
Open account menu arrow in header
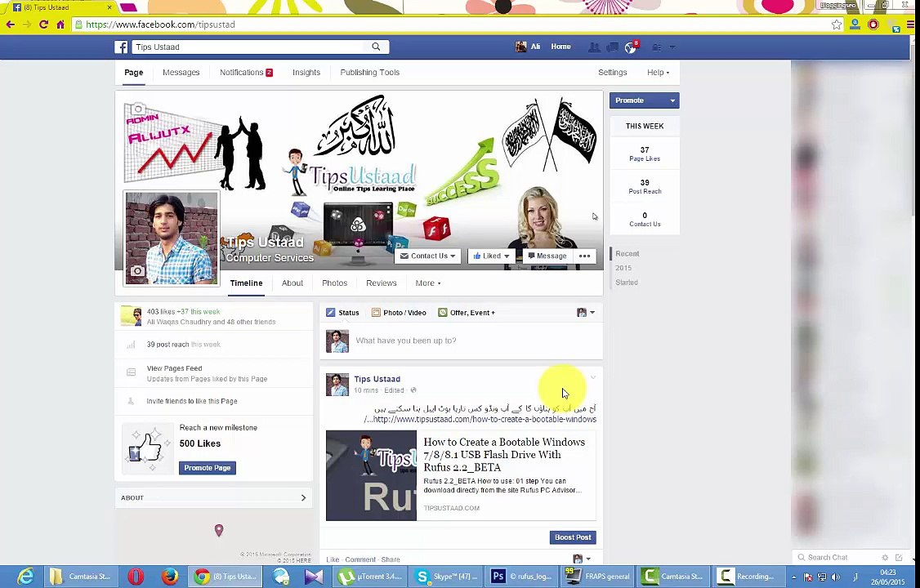click(x=672, y=47)
